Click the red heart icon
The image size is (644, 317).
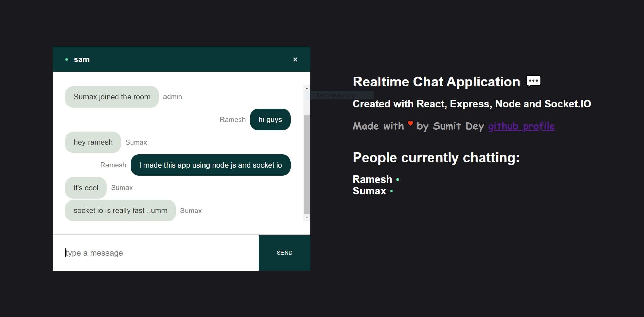(x=410, y=123)
